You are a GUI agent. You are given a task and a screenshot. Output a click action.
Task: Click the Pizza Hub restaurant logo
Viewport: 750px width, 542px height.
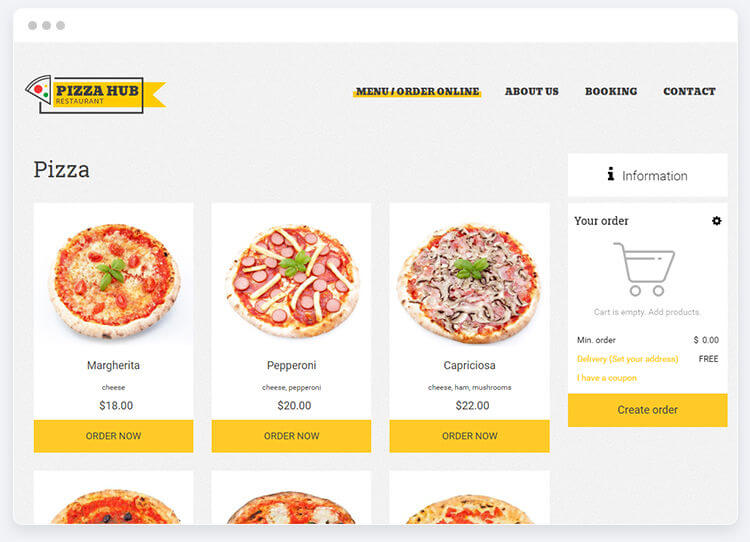[95, 94]
